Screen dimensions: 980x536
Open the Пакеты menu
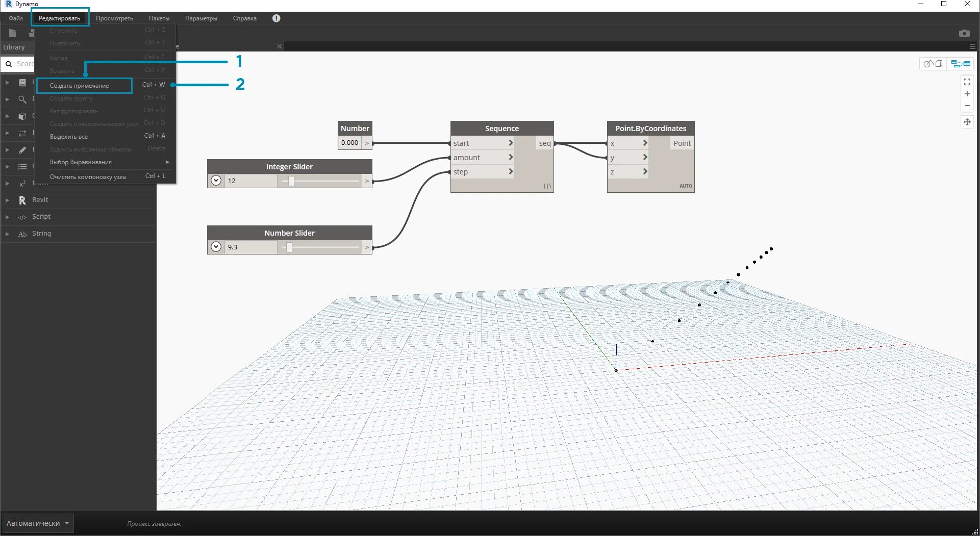(x=159, y=18)
